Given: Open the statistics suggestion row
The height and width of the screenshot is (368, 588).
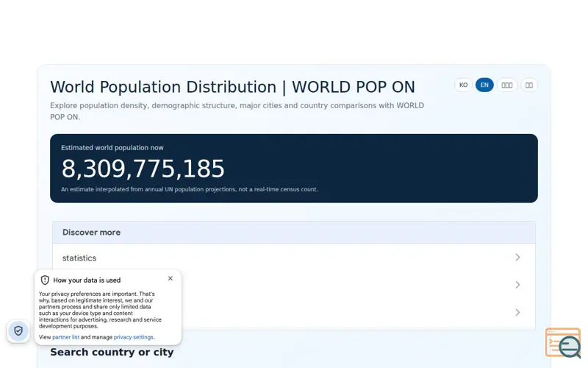Looking at the screenshot, I should pyautogui.click(x=293, y=258).
